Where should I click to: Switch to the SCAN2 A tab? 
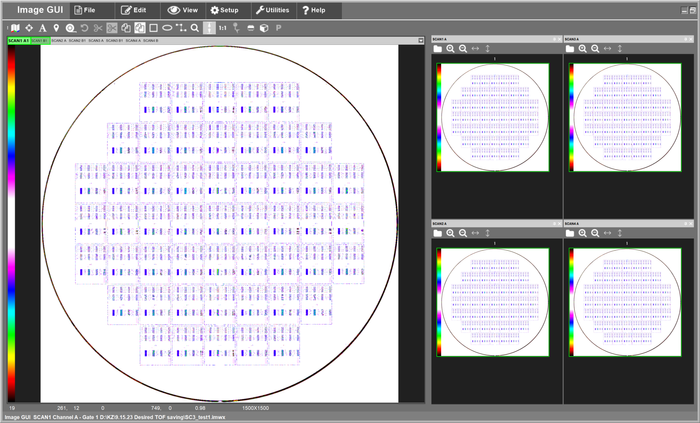click(58, 41)
